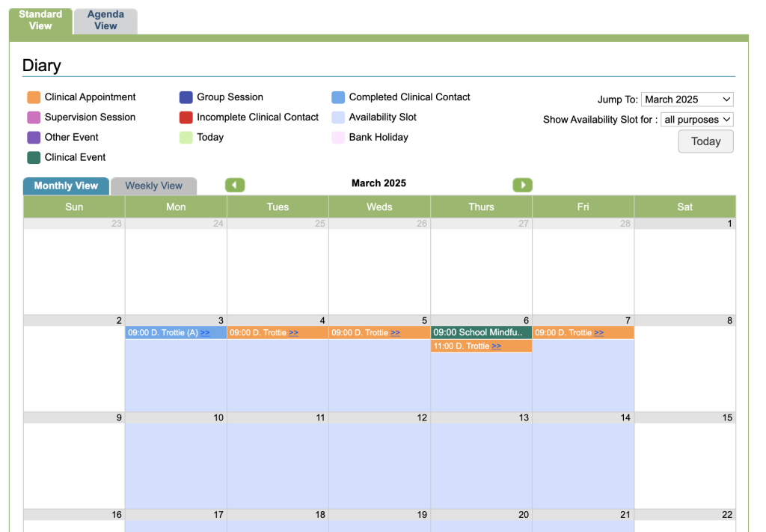
Task: Click the red Incomplete Clinical Contact swatch
Action: click(186, 117)
